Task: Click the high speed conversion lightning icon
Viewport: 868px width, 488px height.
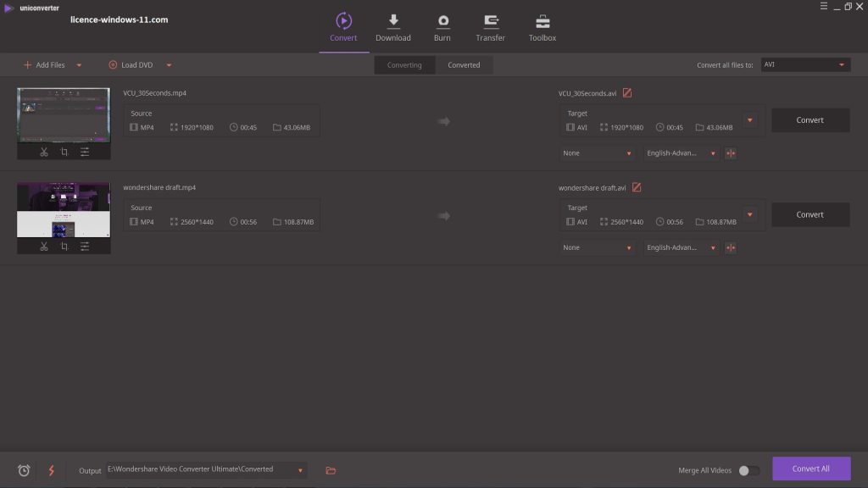Action: click(51, 470)
